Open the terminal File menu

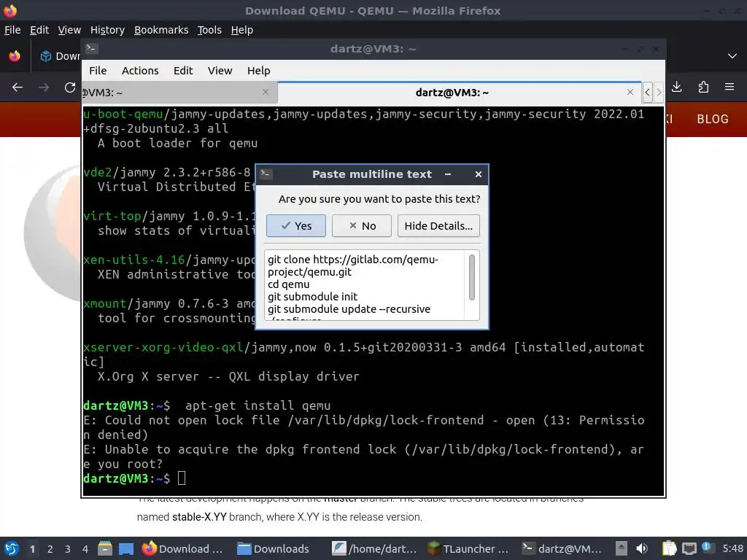coord(98,71)
